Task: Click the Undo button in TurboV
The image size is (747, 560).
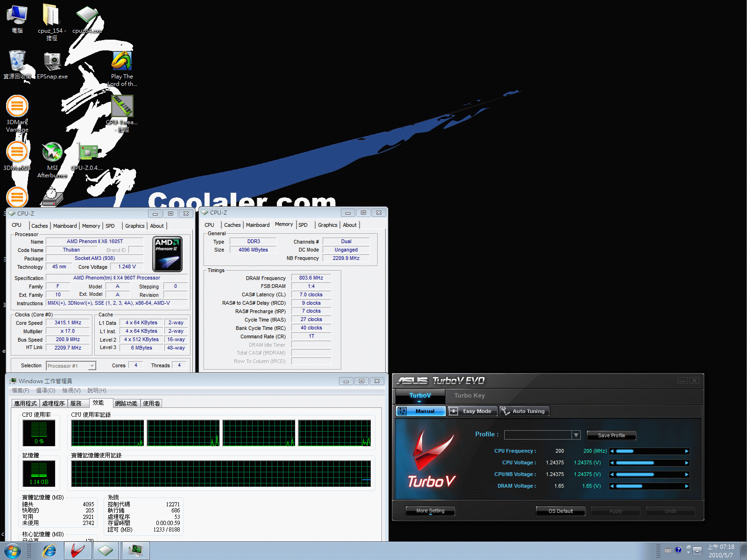Action: pyautogui.click(x=670, y=511)
